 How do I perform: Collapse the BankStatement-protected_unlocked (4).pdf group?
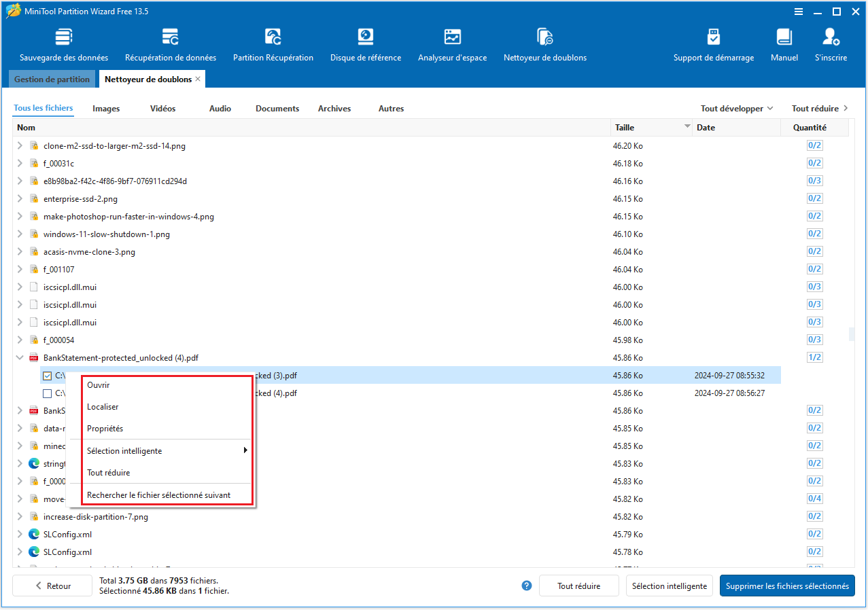coord(19,357)
